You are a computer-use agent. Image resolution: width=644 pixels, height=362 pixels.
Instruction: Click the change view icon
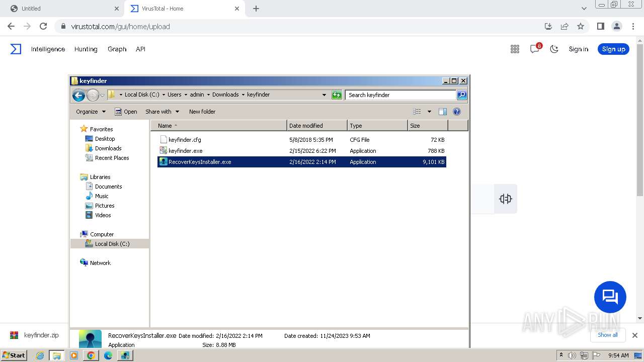pos(417,112)
